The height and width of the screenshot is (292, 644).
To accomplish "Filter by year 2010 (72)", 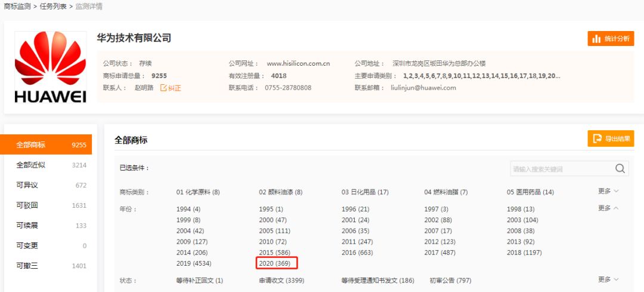I will [x=273, y=242].
